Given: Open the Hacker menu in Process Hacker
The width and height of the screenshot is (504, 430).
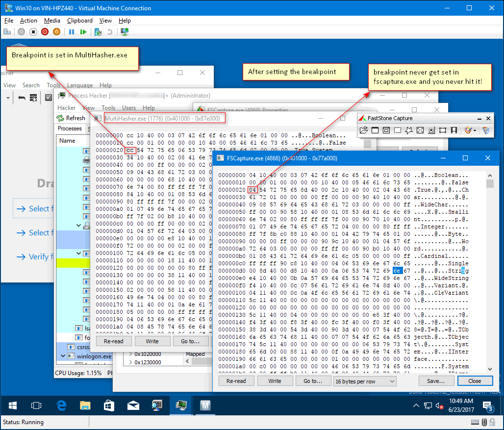Looking at the screenshot, I should [x=67, y=108].
